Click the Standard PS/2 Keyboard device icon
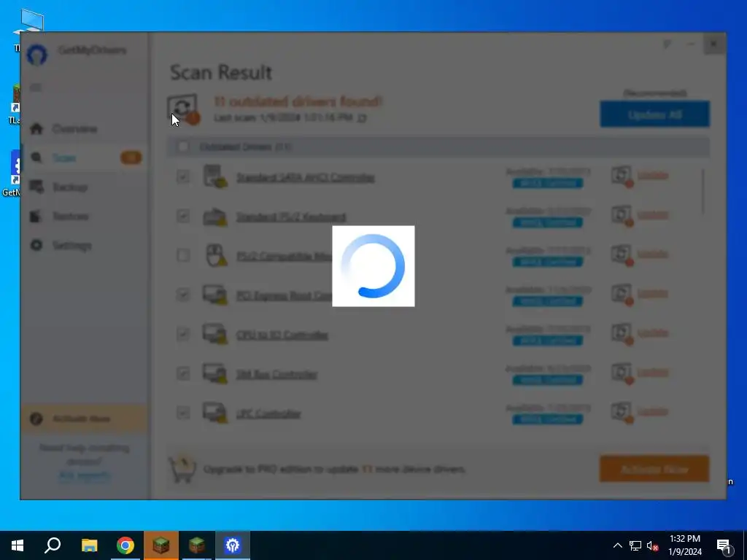 pos(215,216)
